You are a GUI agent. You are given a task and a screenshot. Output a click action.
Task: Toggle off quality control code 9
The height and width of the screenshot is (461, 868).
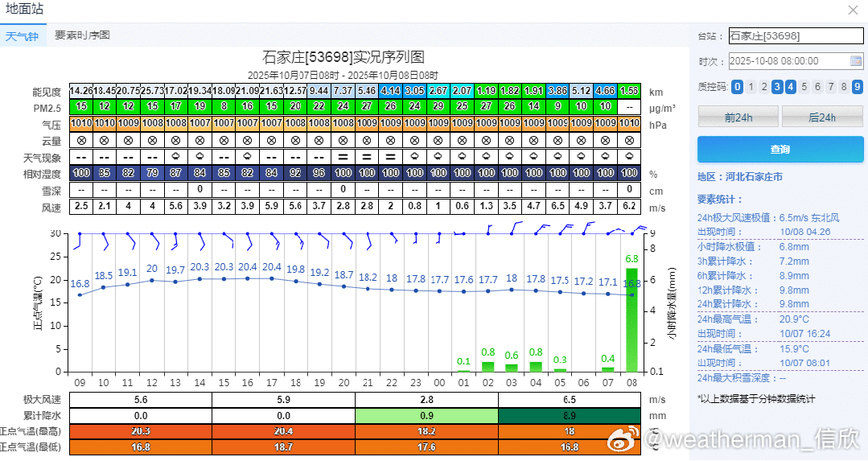tap(858, 87)
